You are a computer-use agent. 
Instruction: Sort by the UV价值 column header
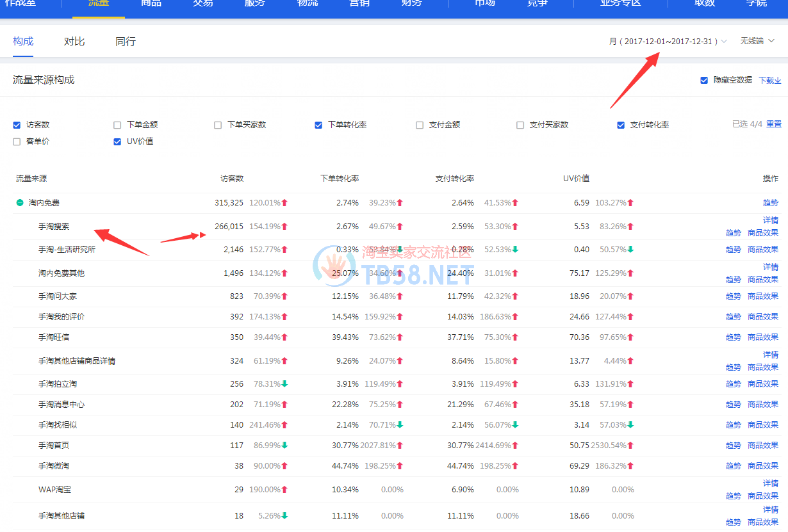coord(577,179)
